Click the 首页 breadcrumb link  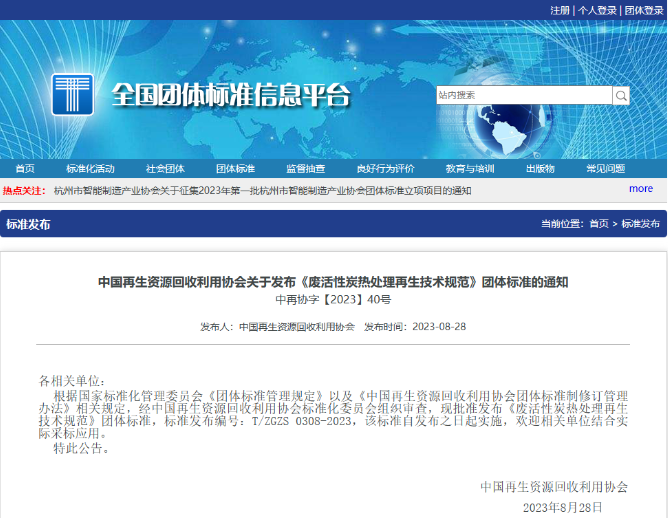[599, 224]
